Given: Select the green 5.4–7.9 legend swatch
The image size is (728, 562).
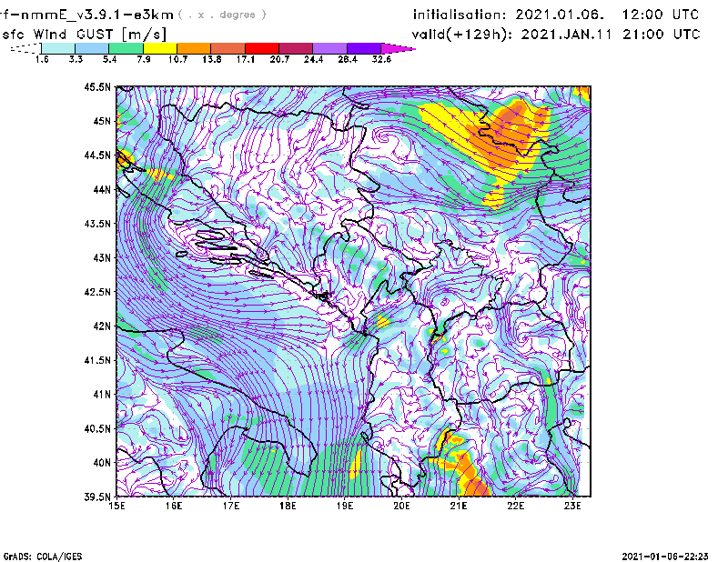Looking at the screenshot, I should pyautogui.click(x=126, y=48).
